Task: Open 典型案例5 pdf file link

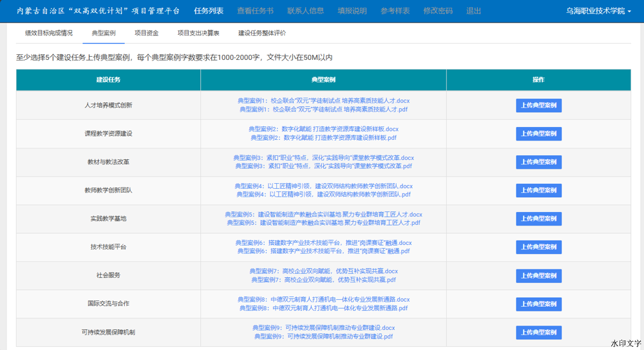Action: click(x=323, y=223)
